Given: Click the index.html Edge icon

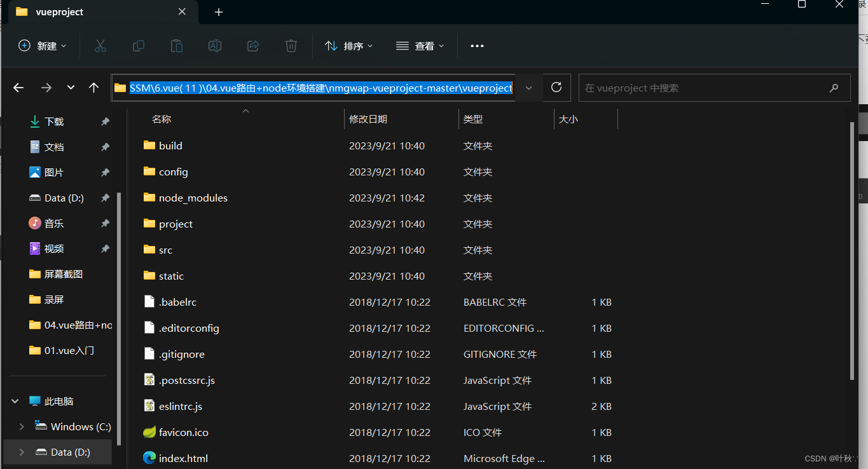Looking at the screenshot, I should [149, 458].
